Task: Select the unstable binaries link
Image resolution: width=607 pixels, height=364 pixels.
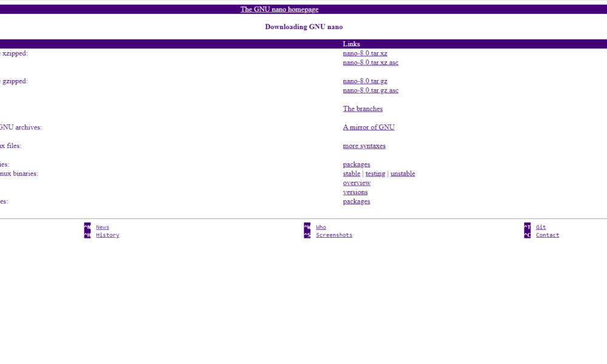Action: [402, 174]
